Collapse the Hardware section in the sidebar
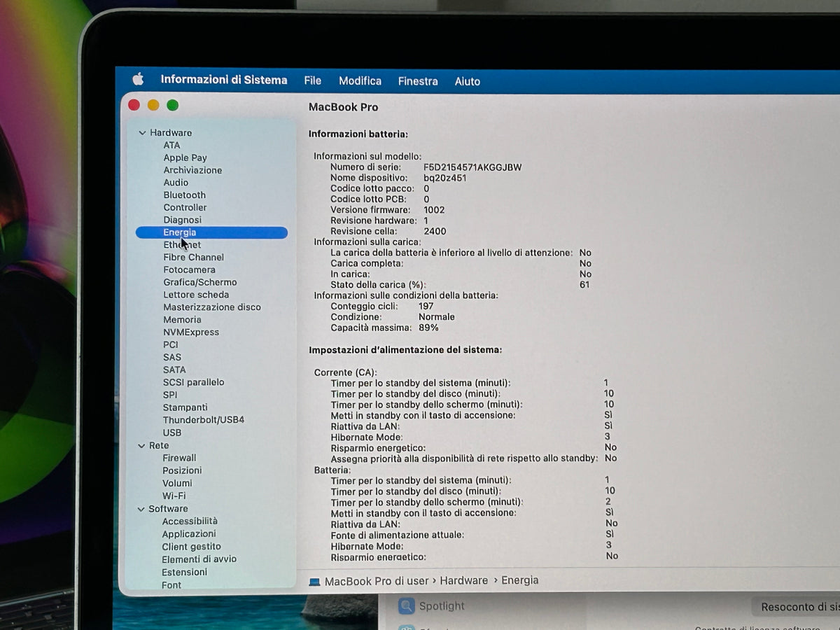This screenshot has height=630, width=840. click(142, 133)
